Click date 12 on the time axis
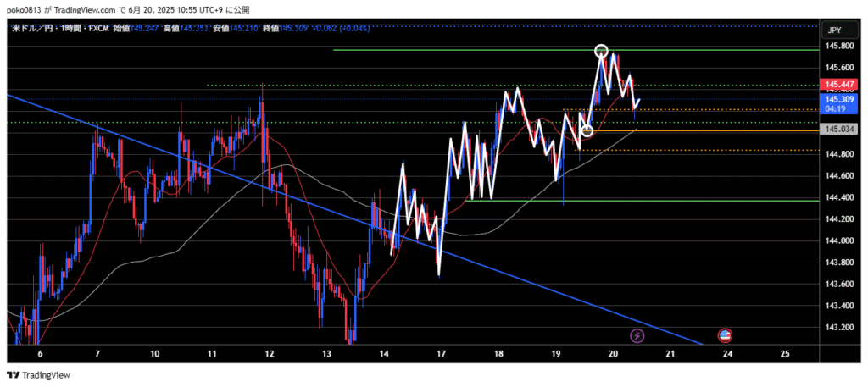Screen dimensions: 868x387 [x=269, y=352]
